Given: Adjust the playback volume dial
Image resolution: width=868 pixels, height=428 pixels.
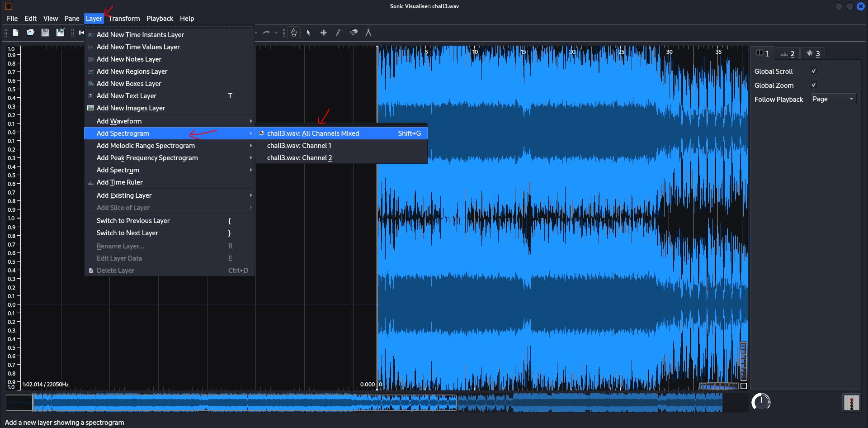Looking at the screenshot, I should point(761,402).
